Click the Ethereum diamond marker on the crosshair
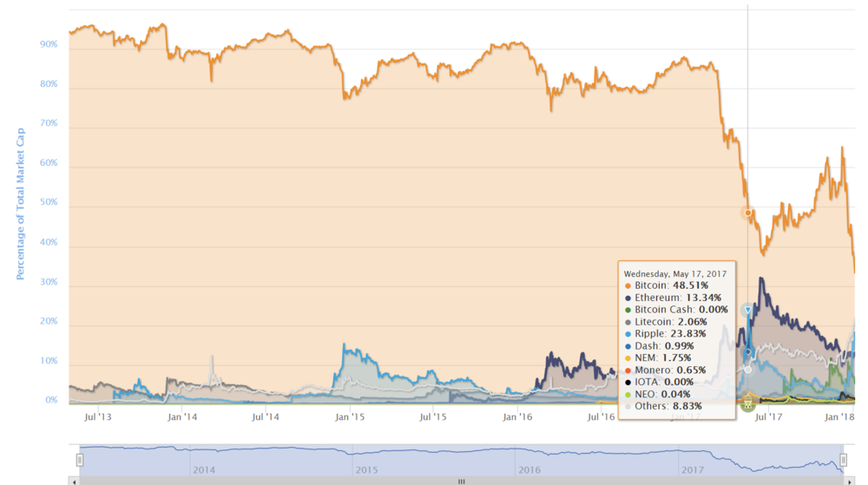The width and height of the screenshot is (868, 485). (747, 351)
